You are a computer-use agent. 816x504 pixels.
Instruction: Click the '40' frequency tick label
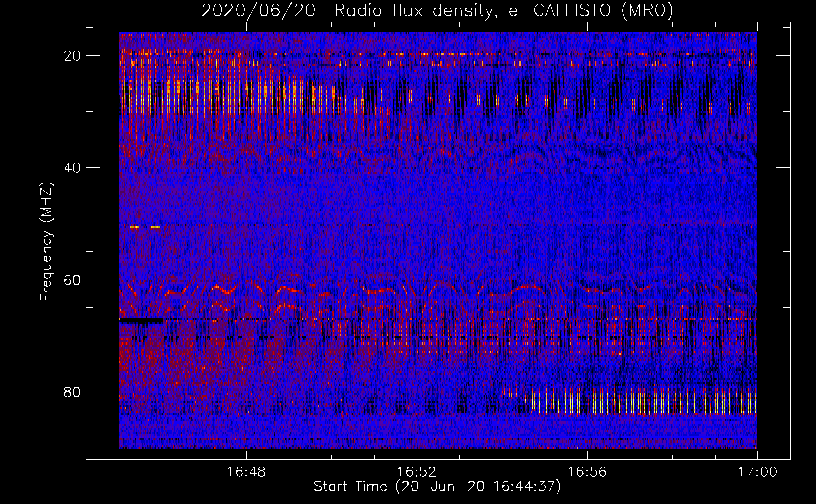click(x=73, y=168)
